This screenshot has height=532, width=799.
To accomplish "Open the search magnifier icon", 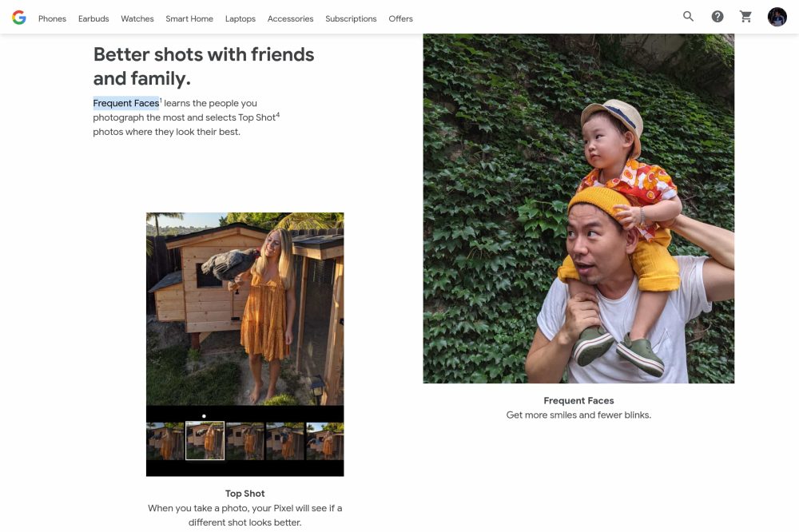I will click(688, 17).
